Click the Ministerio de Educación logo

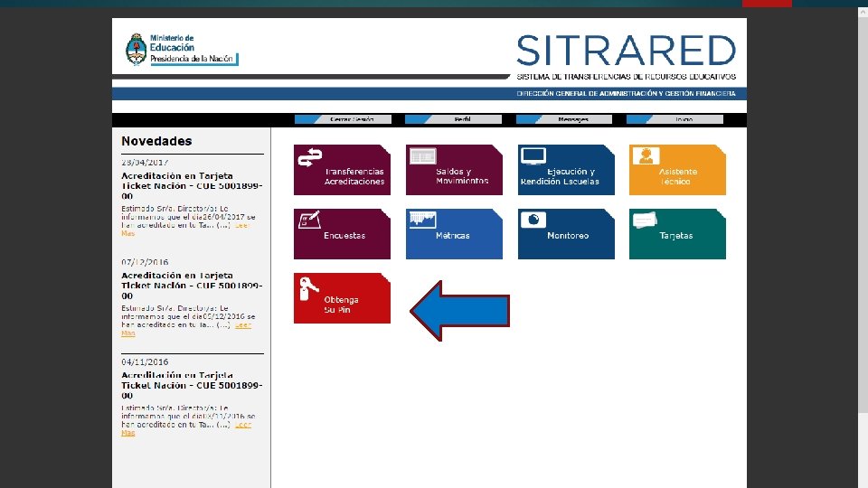pyautogui.click(x=182, y=49)
